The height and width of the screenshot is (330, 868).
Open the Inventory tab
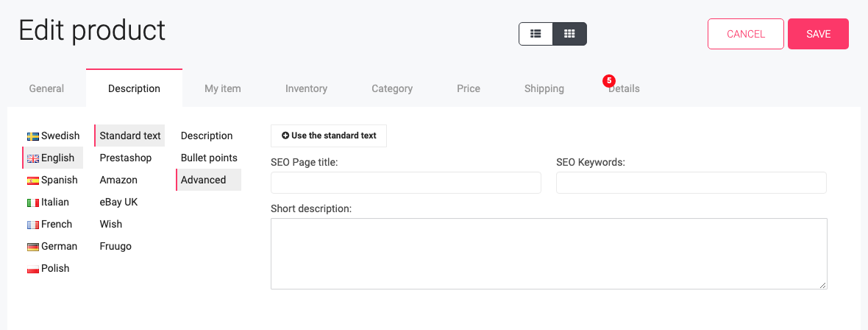[x=306, y=88]
